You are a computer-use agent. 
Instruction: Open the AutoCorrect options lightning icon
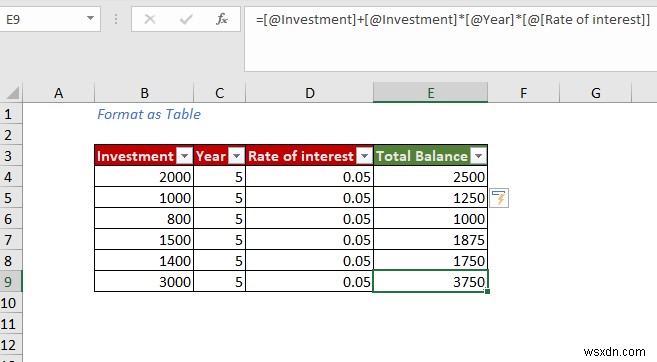(499, 198)
